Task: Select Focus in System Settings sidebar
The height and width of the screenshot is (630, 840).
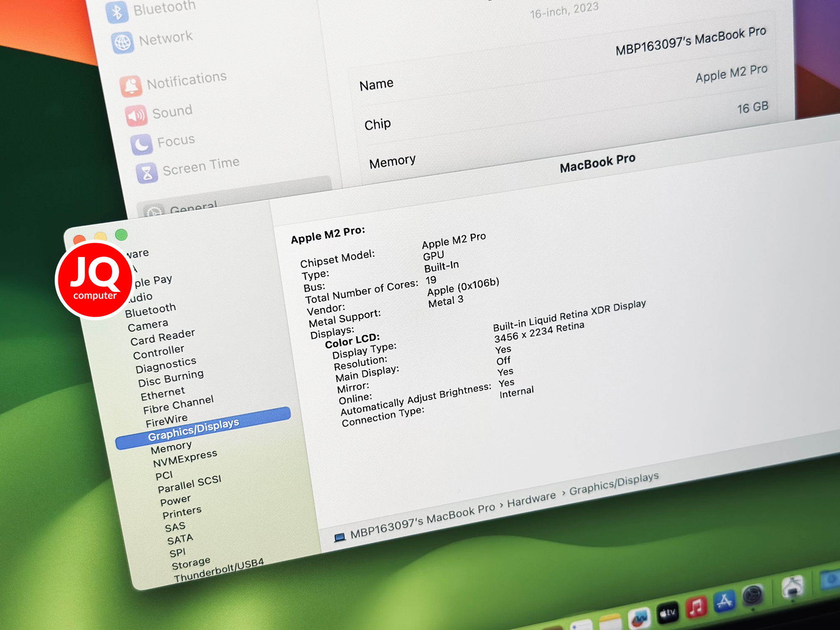Action: point(176,141)
